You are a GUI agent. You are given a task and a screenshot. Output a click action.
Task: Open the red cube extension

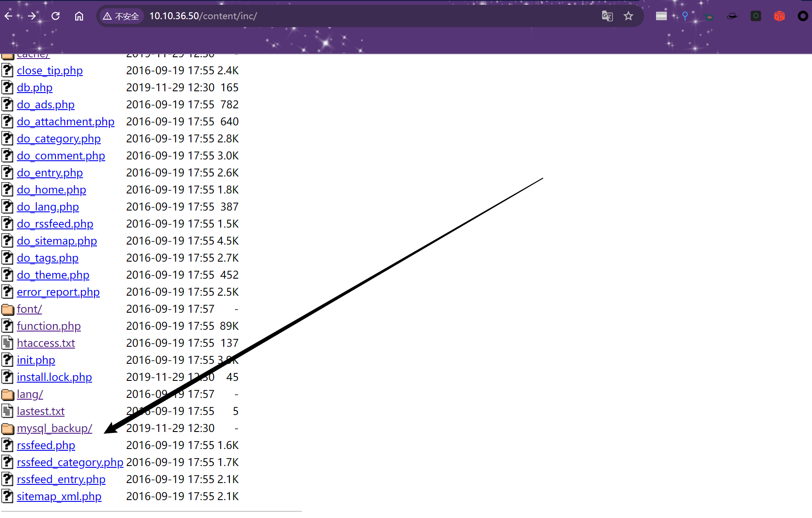tap(779, 16)
